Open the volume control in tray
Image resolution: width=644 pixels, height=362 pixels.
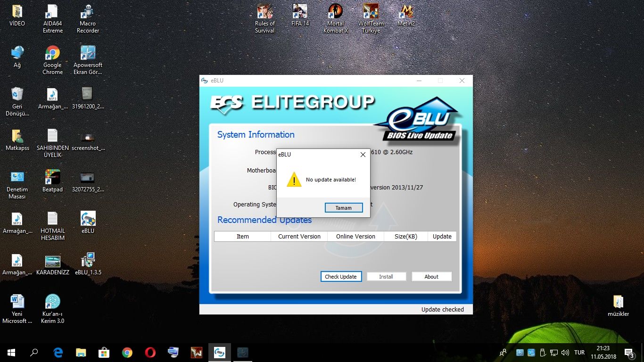pyautogui.click(x=565, y=352)
